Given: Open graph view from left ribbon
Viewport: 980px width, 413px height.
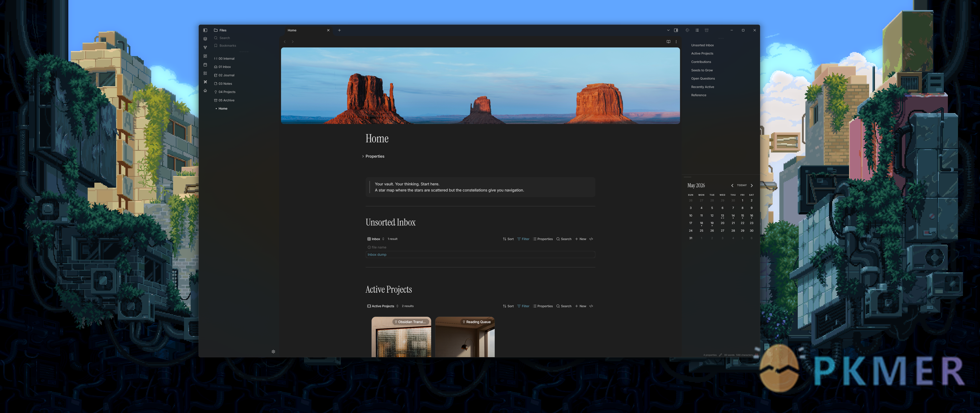Looking at the screenshot, I should point(205,48).
